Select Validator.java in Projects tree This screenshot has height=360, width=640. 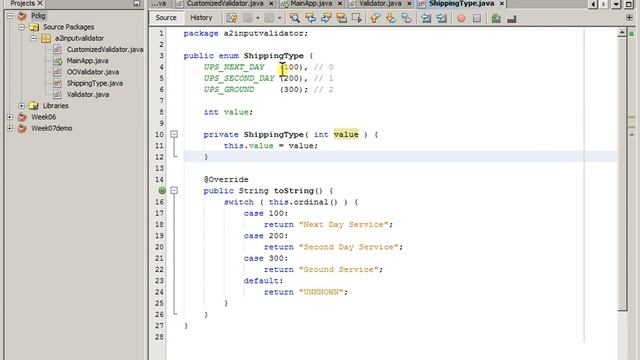[x=88, y=95]
